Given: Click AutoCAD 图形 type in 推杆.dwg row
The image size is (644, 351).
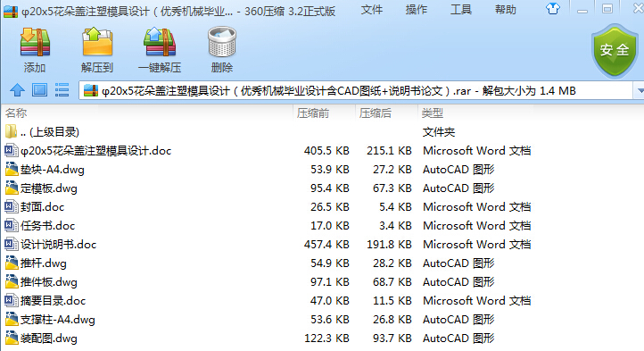Looking at the screenshot, I should 458,263.
